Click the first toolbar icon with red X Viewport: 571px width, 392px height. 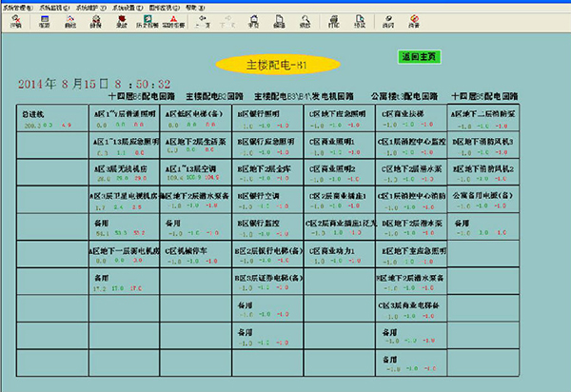pyautogui.click(x=16, y=24)
